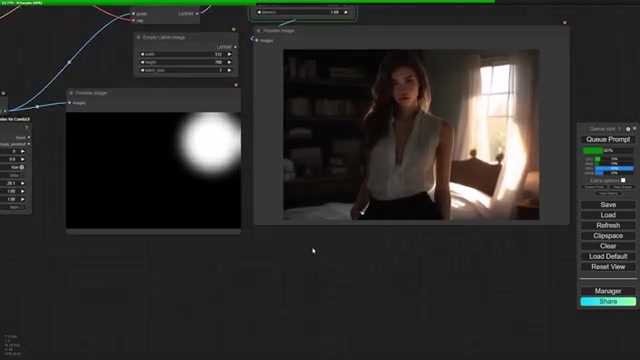Screen dimensions: 640x360
Task: Click the pink vae input socket on the top node
Action: coord(133,20)
